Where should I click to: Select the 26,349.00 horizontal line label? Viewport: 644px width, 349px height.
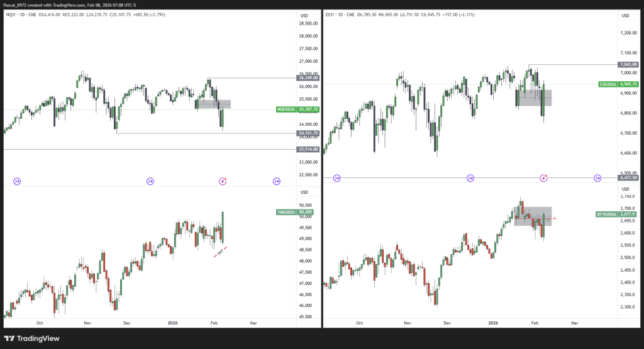(x=307, y=79)
